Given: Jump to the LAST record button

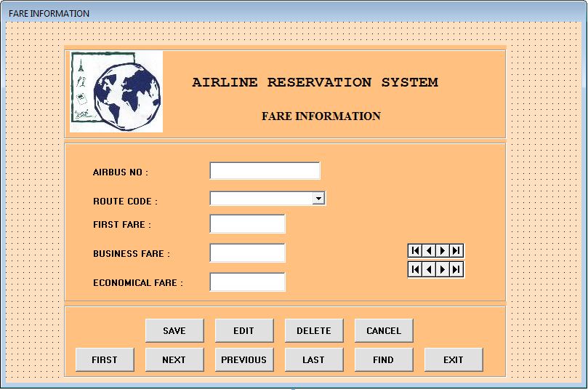Looking at the screenshot, I should [x=314, y=359].
